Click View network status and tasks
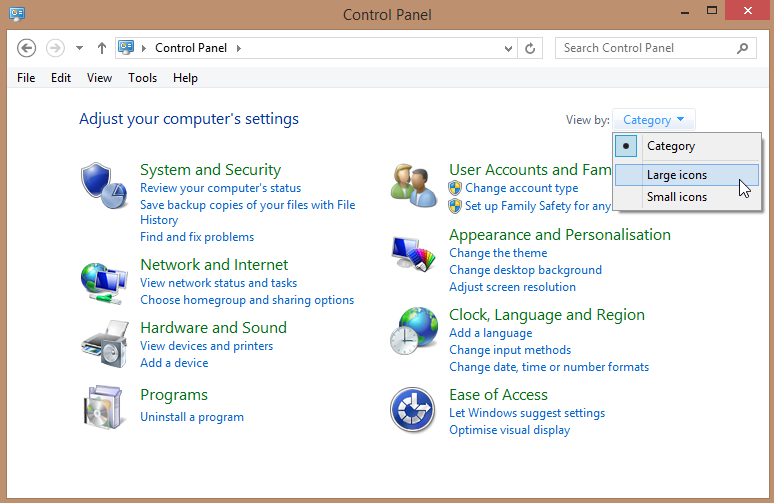The width and height of the screenshot is (774, 503). pos(219,283)
